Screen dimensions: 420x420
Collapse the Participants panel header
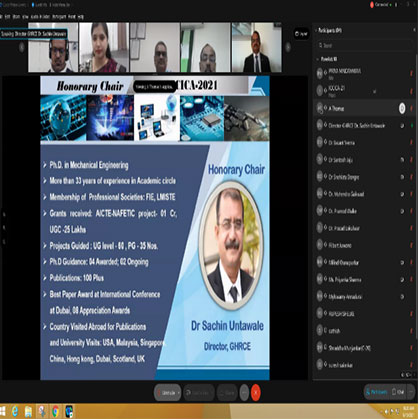(x=316, y=30)
